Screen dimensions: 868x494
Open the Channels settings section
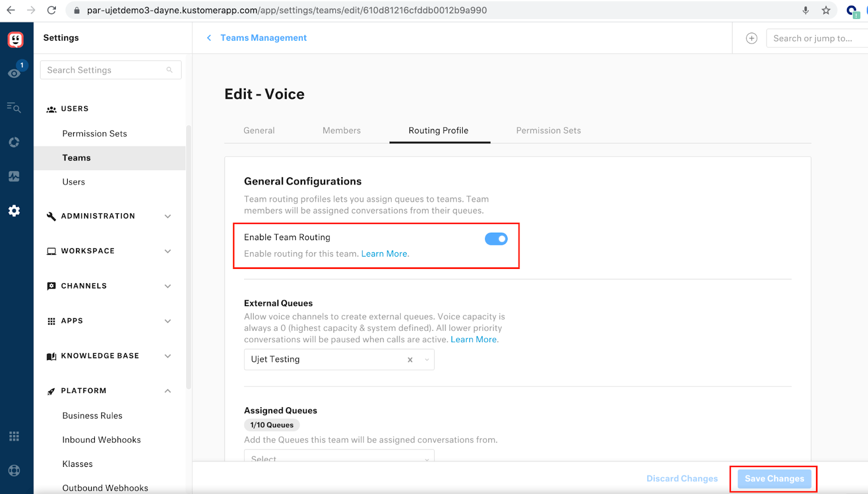84,286
